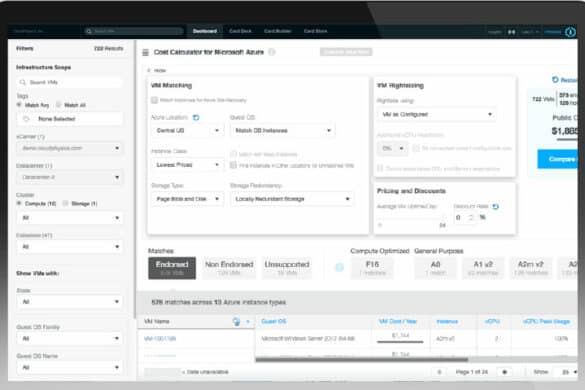Click the top bar search input field
Screen dimensions: 585x390
[134, 31]
